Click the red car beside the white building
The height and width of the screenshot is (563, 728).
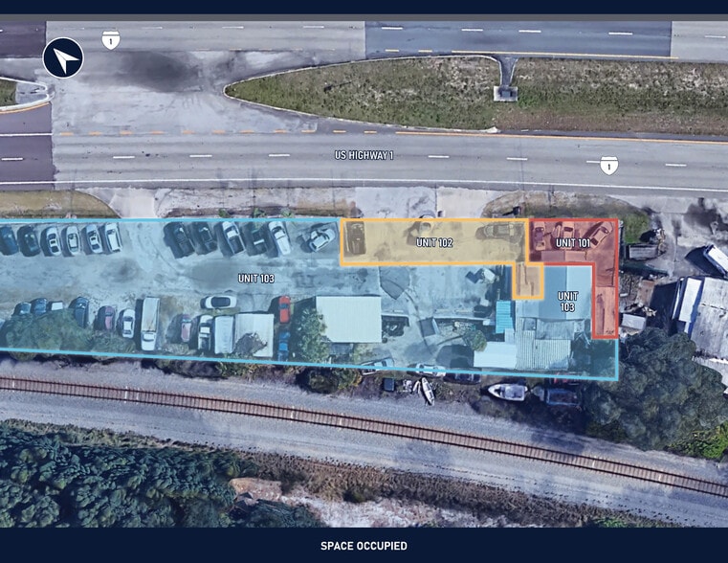point(284,308)
